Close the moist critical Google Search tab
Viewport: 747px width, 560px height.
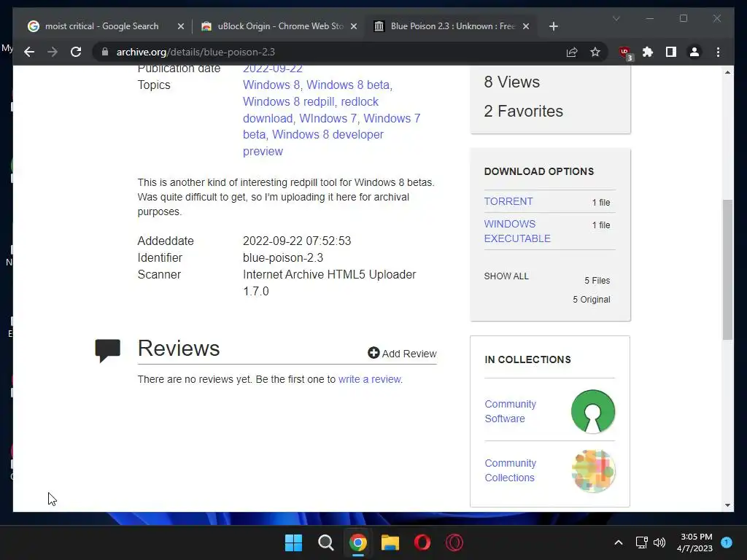coord(181,26)
